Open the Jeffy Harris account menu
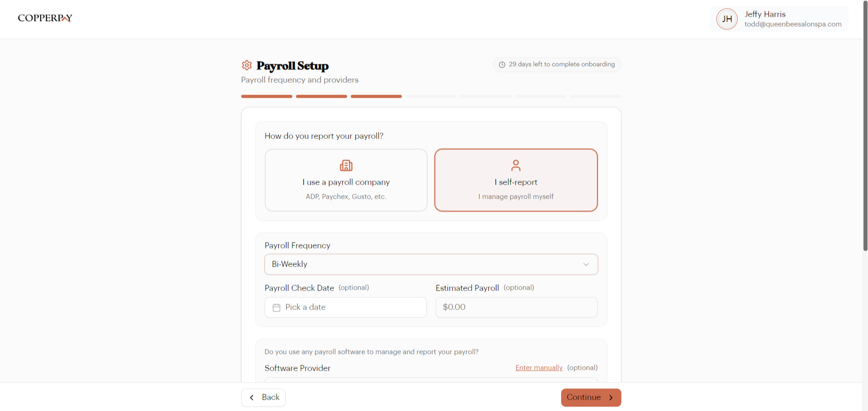The height and width of the screenshot is (411, 868). coord(777,19)
